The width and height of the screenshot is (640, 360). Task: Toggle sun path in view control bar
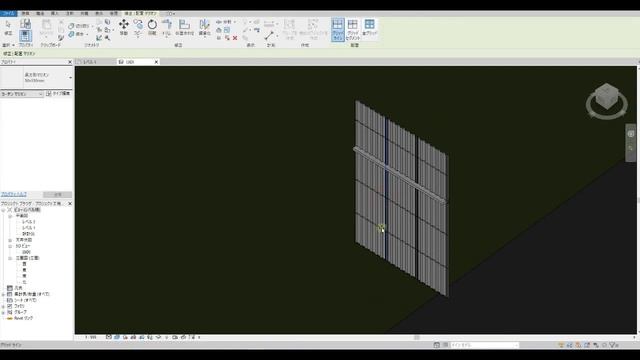(x=125, y=337)
